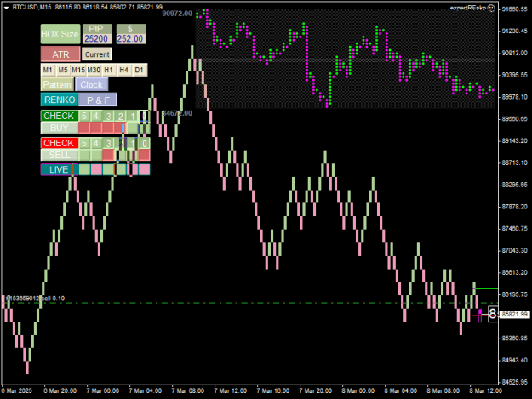Toggle the Clock button
Viewport: 532px width, 399px height.
pyautogui.click(x=92, y=84)
